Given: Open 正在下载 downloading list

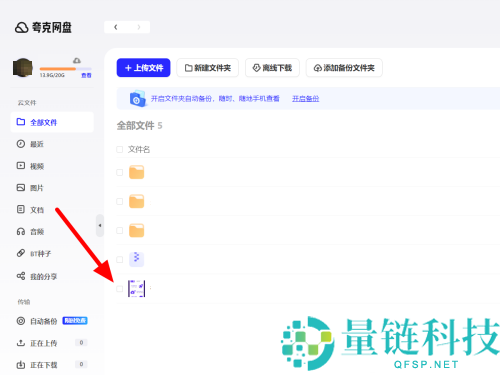Looking at the screenshot, I should [44, 365].
